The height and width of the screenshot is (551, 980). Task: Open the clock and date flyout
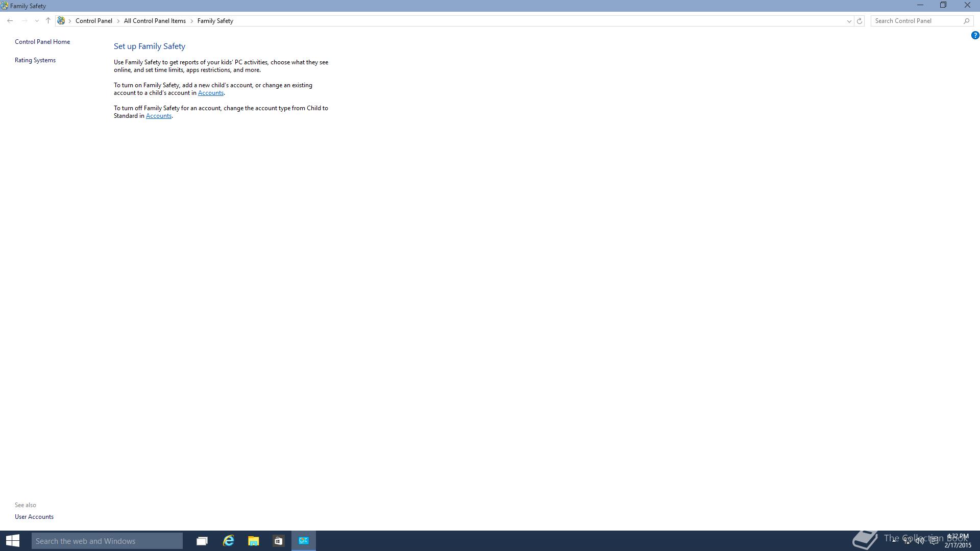pos(958,541)
